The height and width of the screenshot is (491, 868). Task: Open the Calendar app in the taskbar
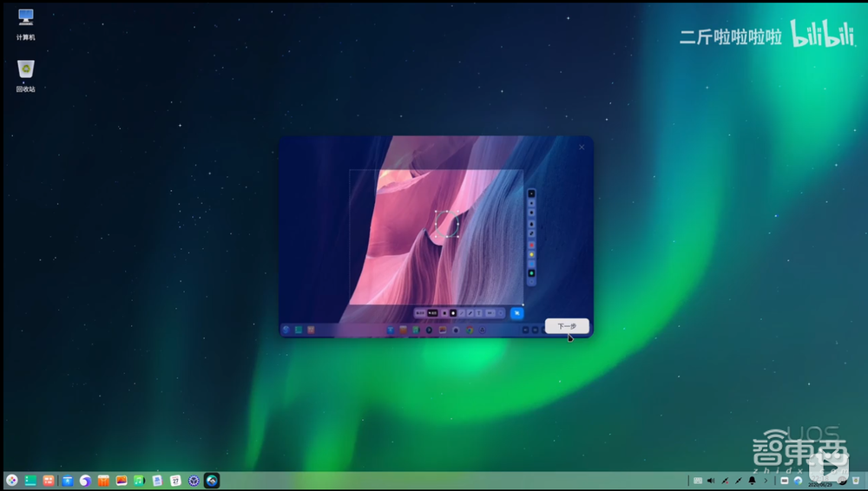point(175,480)
